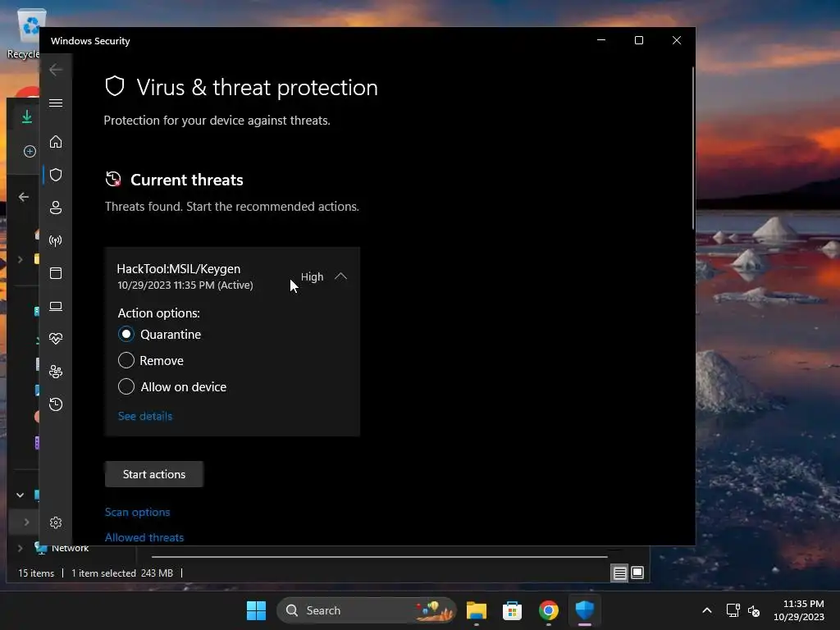Viewport: 840px width, 630px height.
Task: Open Device security sidebar icon
Action: (56, 306)
